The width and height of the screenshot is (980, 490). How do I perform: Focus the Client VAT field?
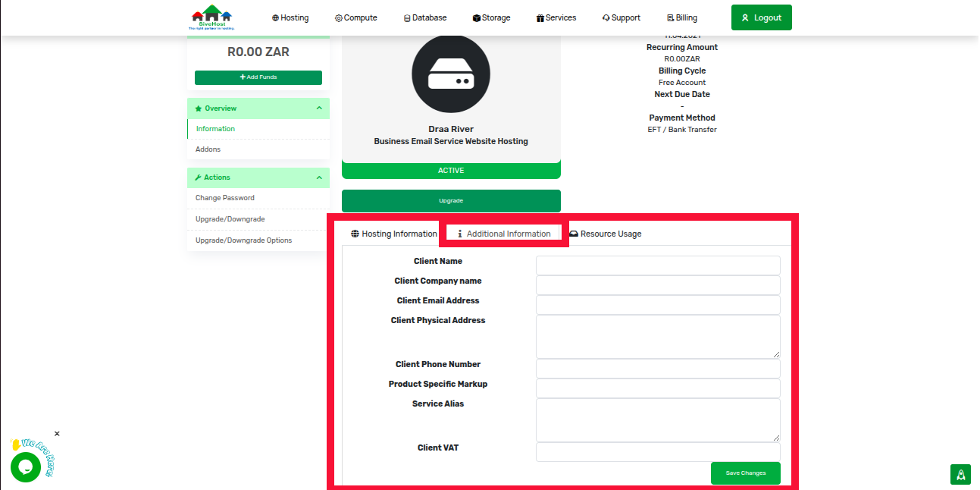click(658, 452)
